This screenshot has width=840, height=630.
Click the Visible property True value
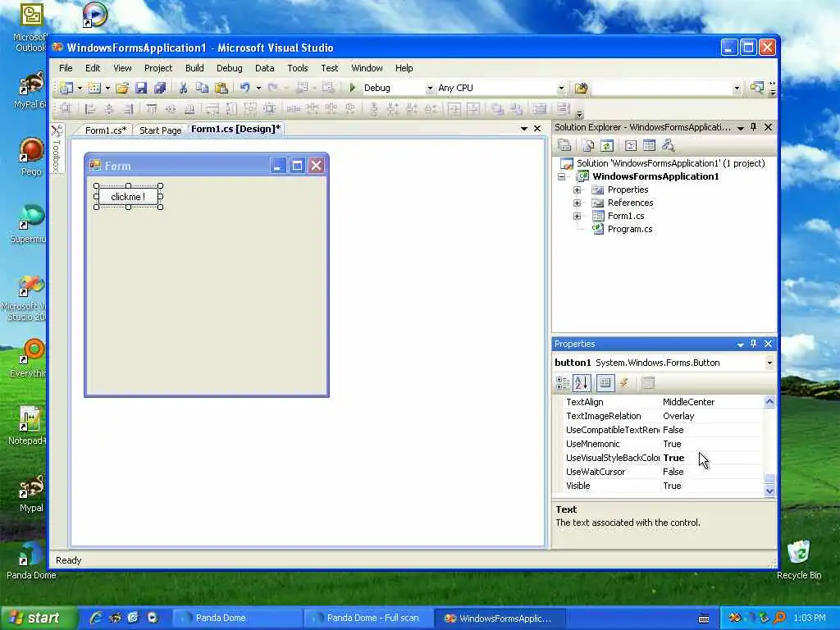[672, 486]
